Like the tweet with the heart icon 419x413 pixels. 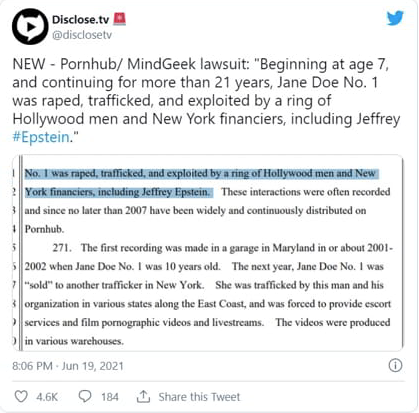pyautogui.click(x=21, y=396)
